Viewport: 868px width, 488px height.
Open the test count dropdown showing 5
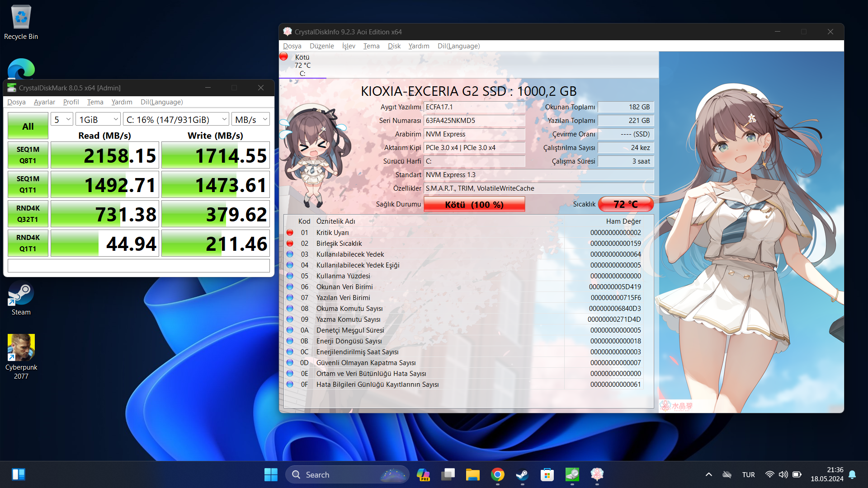click(62, 119)
